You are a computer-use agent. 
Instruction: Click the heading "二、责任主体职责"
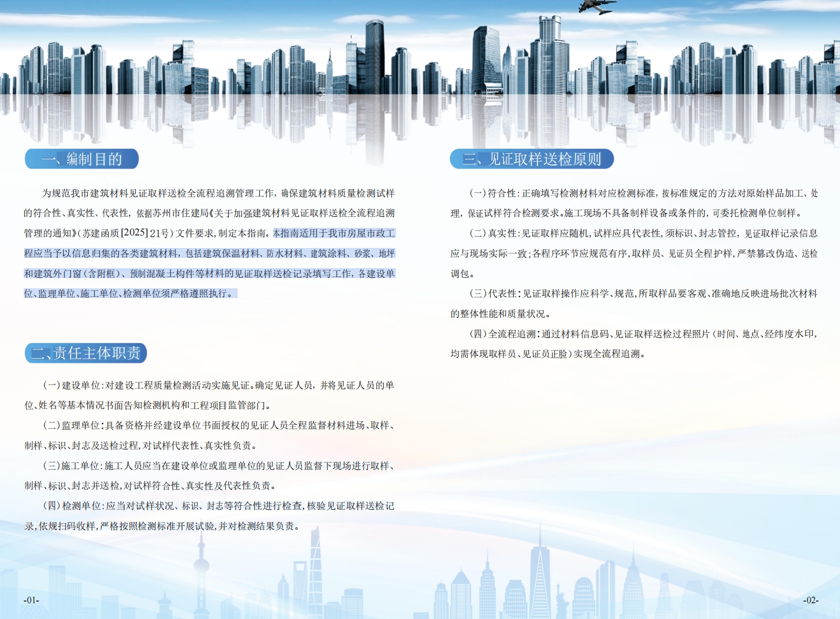click(86, 353)
